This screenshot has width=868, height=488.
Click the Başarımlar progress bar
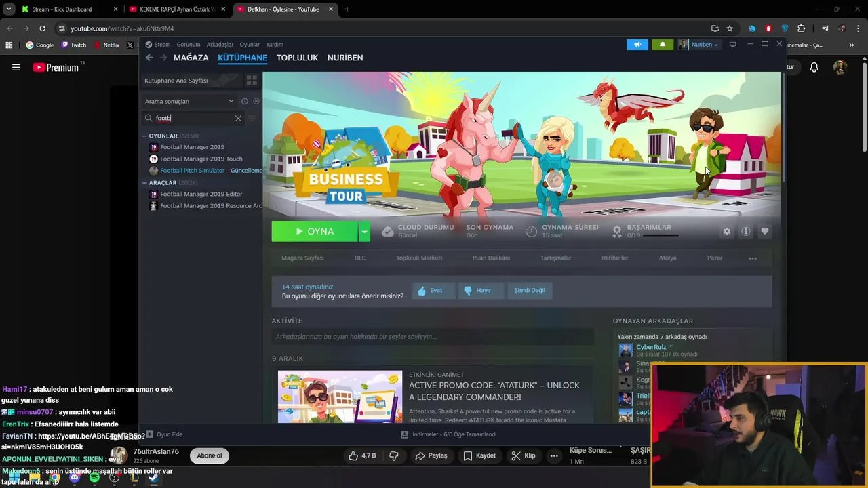(x=660, y=236)
